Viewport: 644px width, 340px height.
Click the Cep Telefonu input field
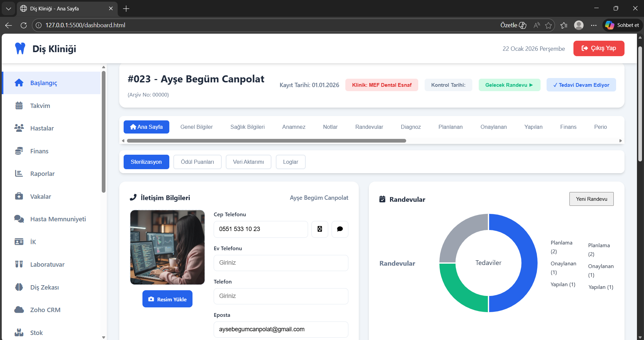[x=261, y=229]
